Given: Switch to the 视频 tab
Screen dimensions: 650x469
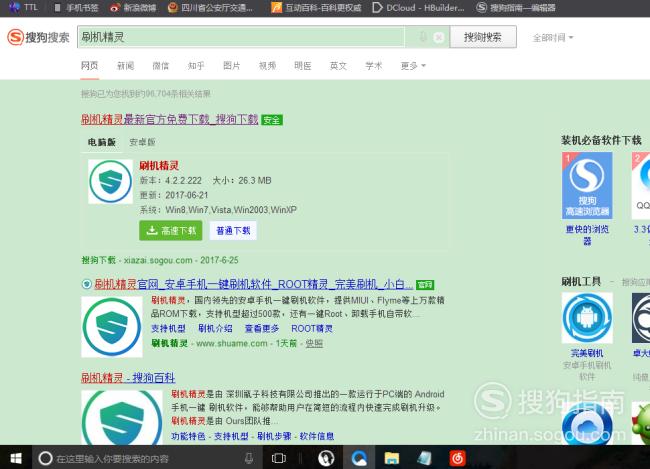Looking at the screenshot, I should [x=267, y=66].
